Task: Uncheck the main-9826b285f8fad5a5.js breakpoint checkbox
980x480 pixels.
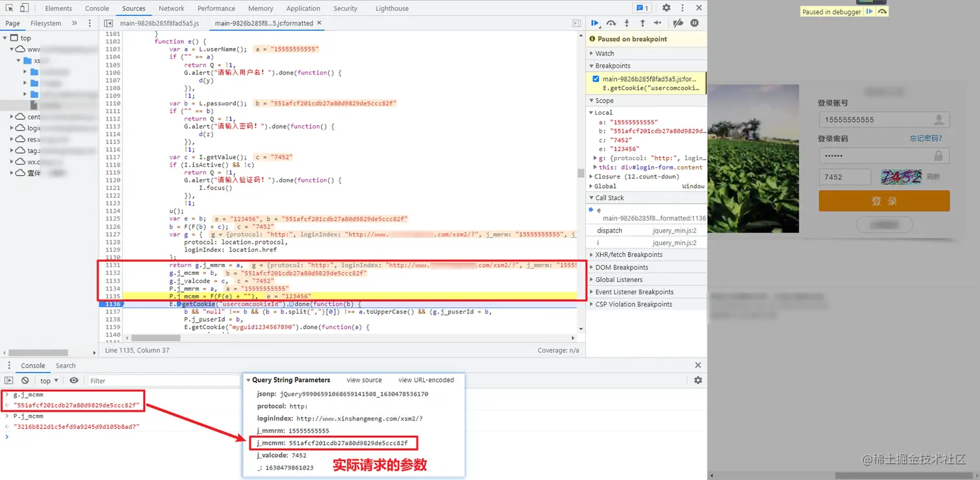Action: 596,79
